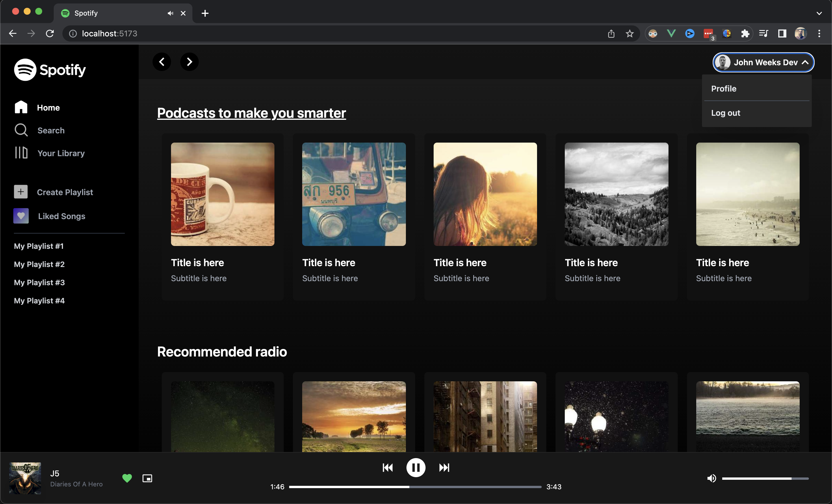This screenshot has width=832, height=504.
Task: Open the tuk-tuk license plate podcast card
Action: pos(354,217)
